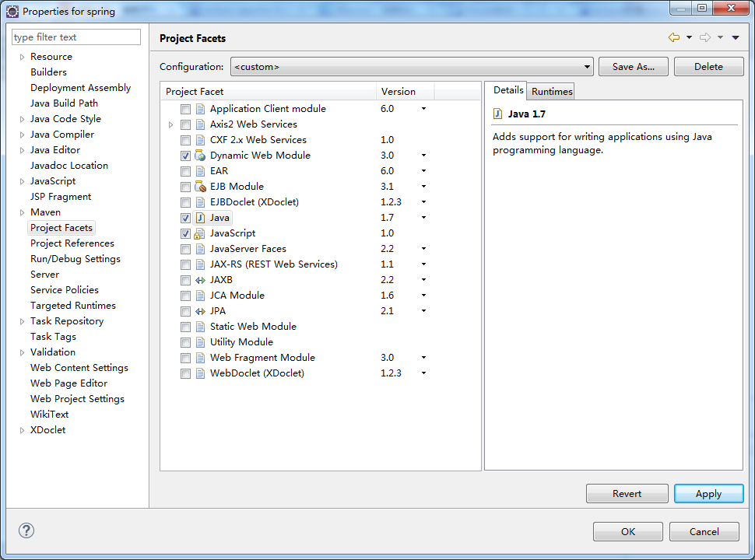This screenshot has height=560, width=755.
Task: Click the Delete configuration button
Action: pyautogui.click(x=708, y=66)
